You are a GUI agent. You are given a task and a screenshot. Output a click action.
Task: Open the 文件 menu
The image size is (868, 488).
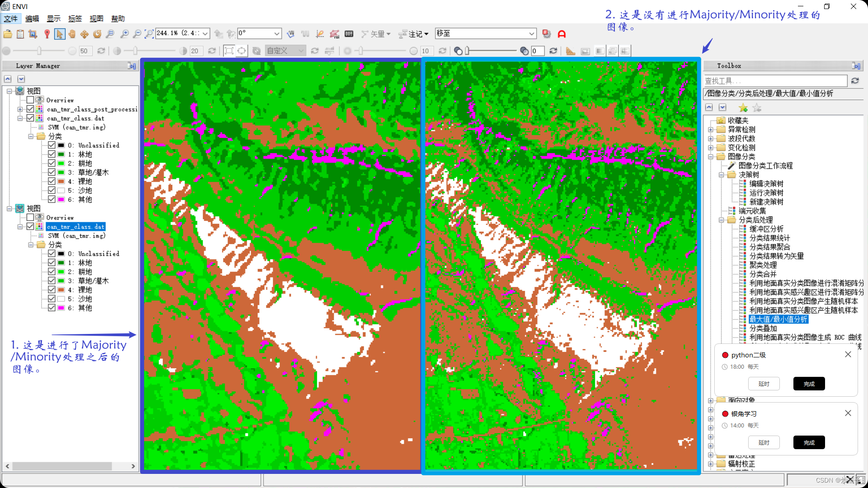(x=10, y=19)
